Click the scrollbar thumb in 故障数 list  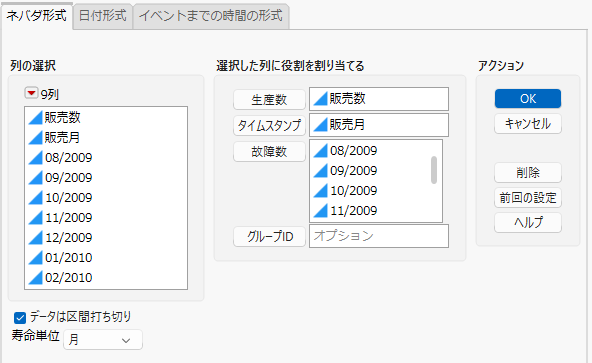(x=434, y=170)
